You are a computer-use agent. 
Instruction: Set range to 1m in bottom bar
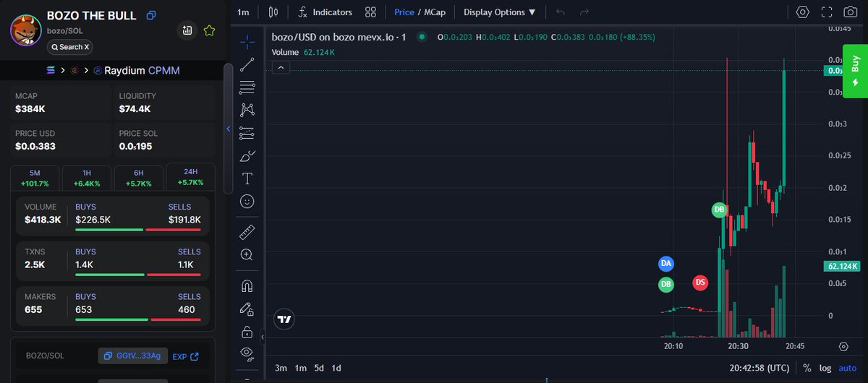click(300, 368)
